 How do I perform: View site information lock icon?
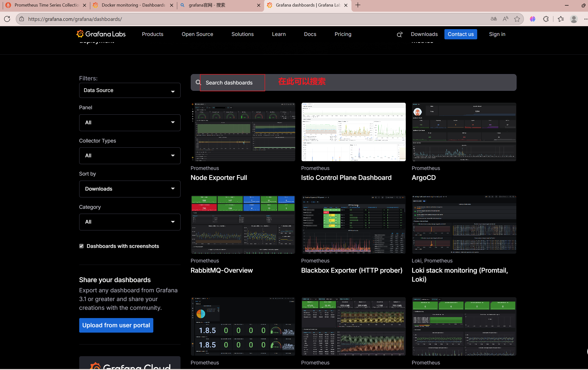click(22, 19)
